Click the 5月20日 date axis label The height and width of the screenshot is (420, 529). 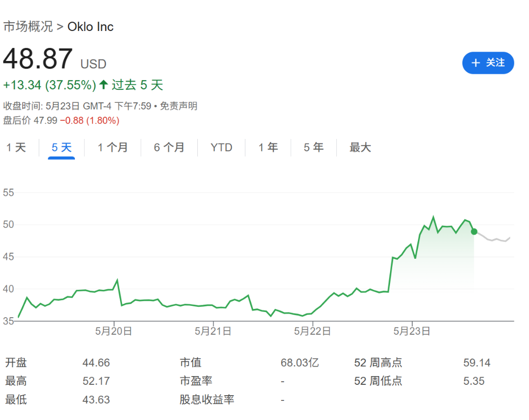pyautogui.click(x=114, y=332)
